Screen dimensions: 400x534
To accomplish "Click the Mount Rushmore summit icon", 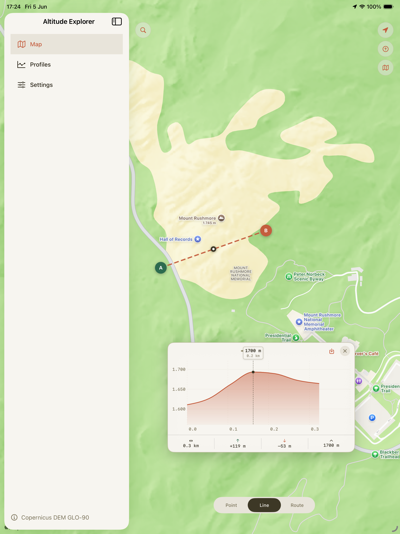I will click(x=221, y=218).
